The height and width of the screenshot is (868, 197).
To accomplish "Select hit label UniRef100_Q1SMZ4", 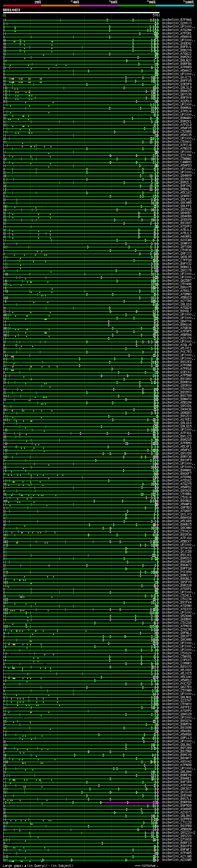I will point(176,179).
